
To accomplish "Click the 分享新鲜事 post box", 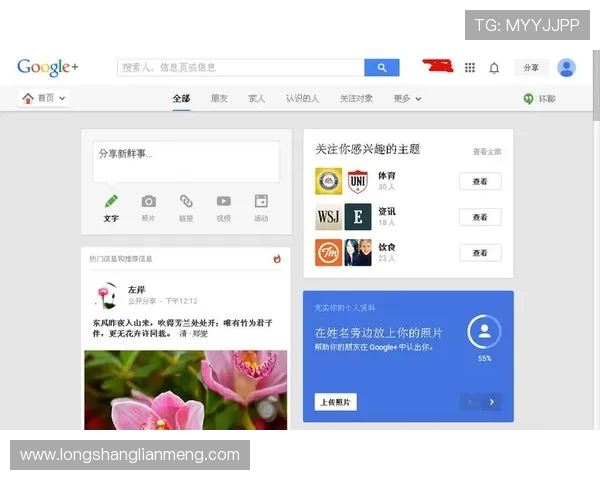I will coord(186,162).
